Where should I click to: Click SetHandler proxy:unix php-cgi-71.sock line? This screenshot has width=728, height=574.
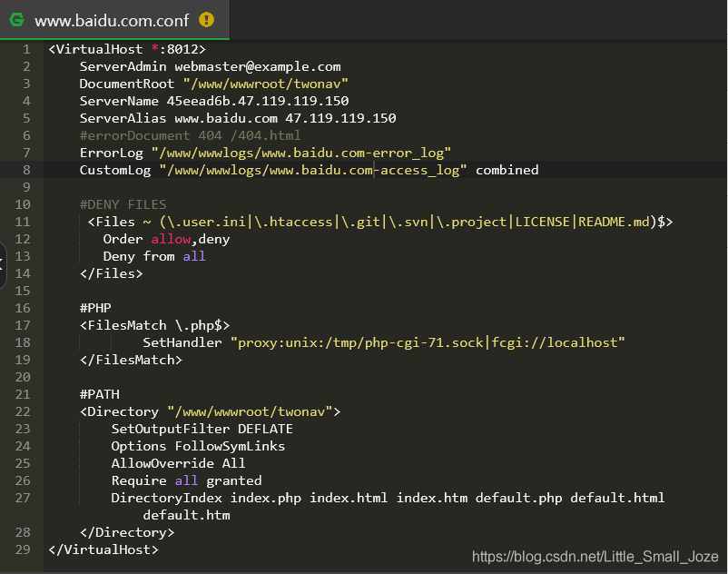(384, 342)
